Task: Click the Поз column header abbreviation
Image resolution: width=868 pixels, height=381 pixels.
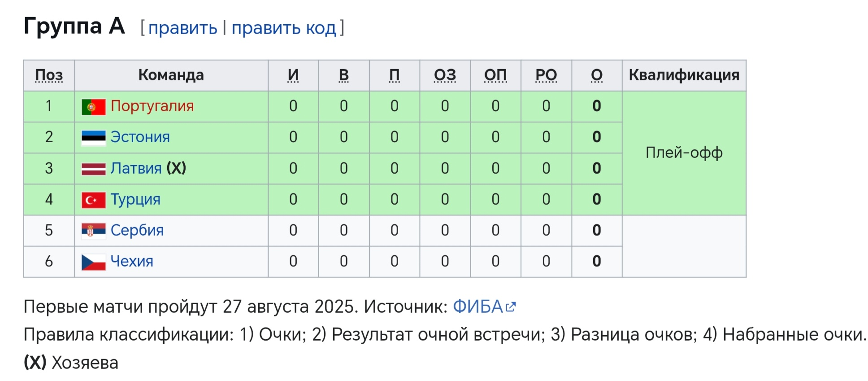Action: coord(49,75)
